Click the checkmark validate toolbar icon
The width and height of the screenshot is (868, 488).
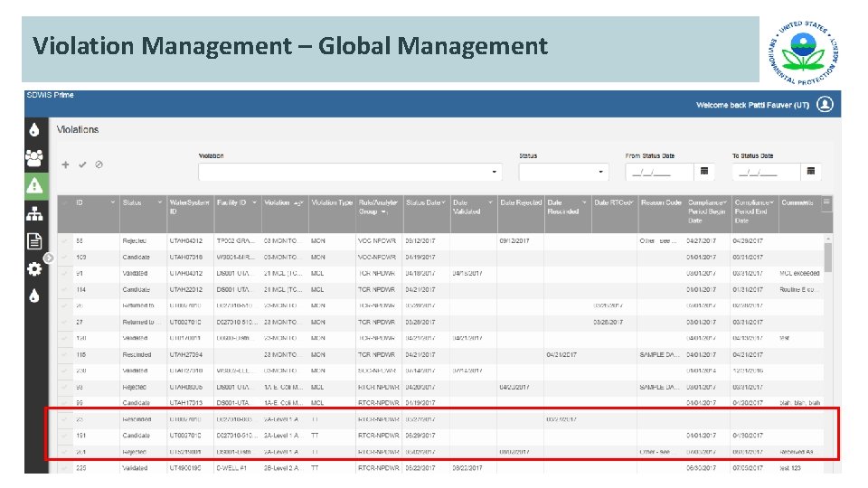[82, 164]
